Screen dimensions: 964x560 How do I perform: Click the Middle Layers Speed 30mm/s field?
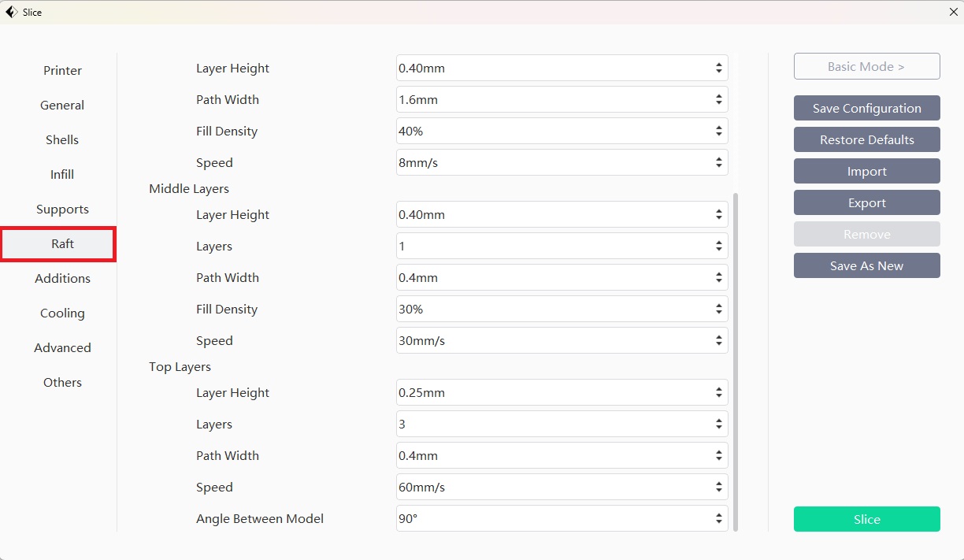pyautogui.click(x=551, y=341)
